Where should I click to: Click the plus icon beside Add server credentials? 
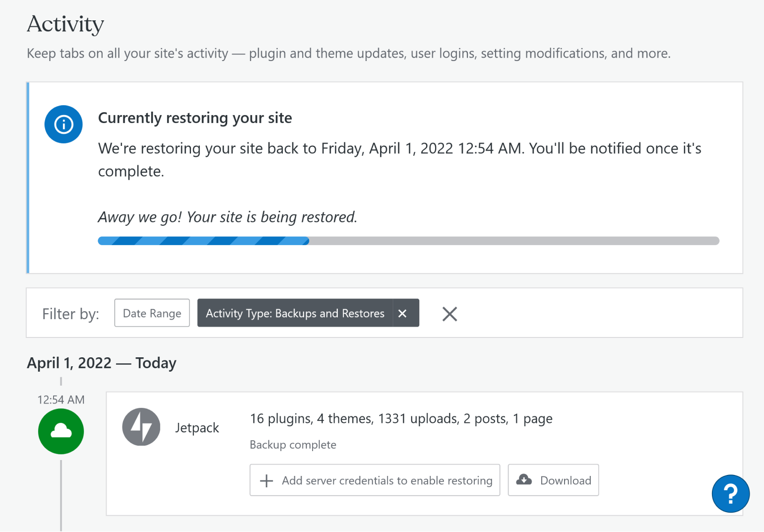tap(266, 480)
